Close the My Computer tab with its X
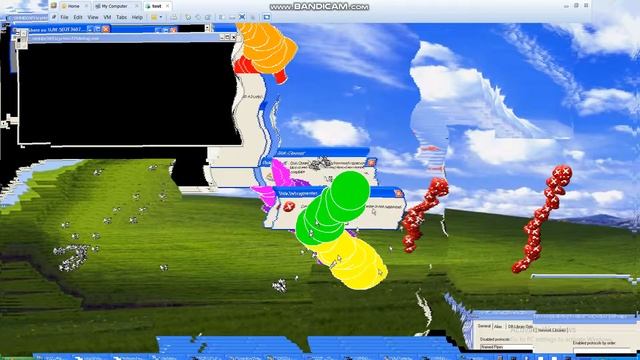This screenshot has width=640, height=360. coord(136,6)
